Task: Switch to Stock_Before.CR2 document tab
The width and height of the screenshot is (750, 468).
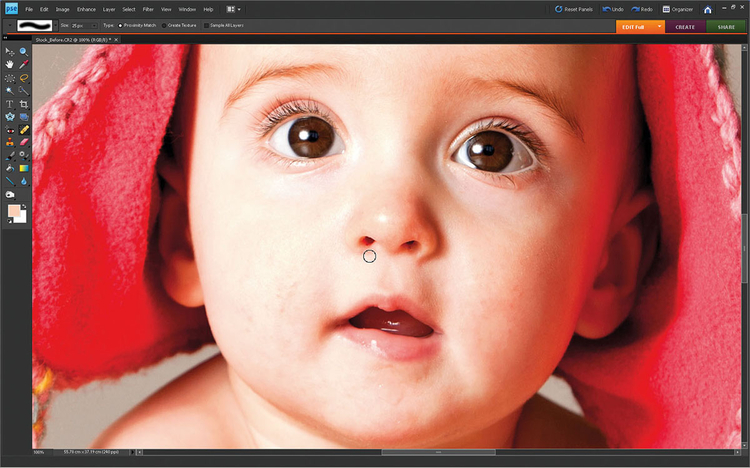Action: coord(73,40)
